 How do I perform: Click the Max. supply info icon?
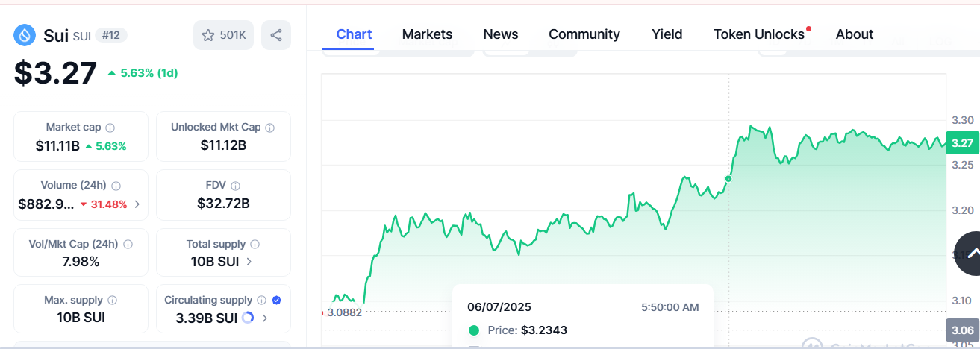pos(112,300)
